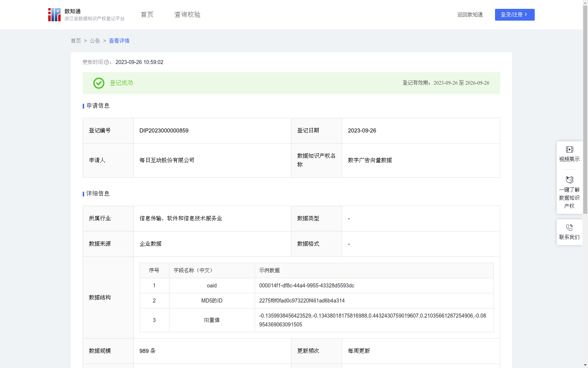Open the 视频展示 video icon

569,149
